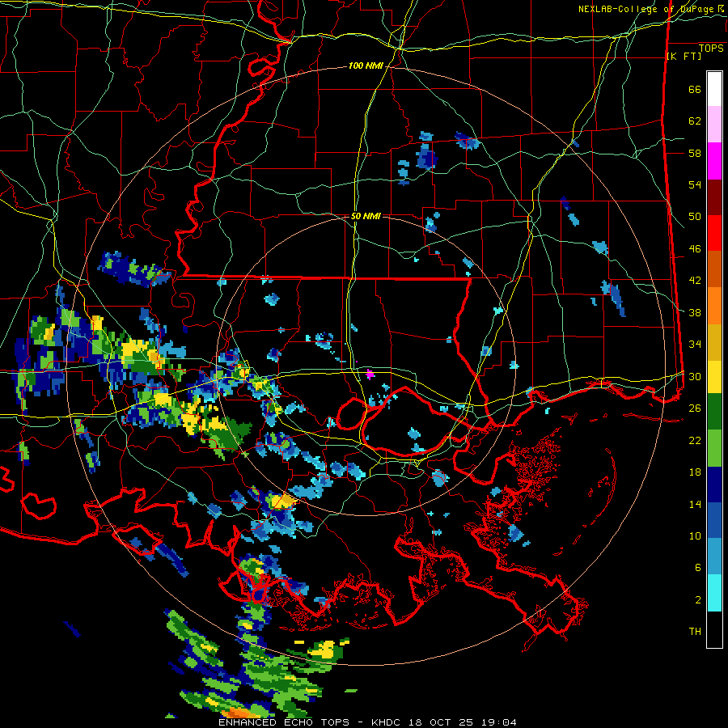This screenshot has width=728, height=728.
Task: Click the 38 value on the legend
Action: coord(695,312)
